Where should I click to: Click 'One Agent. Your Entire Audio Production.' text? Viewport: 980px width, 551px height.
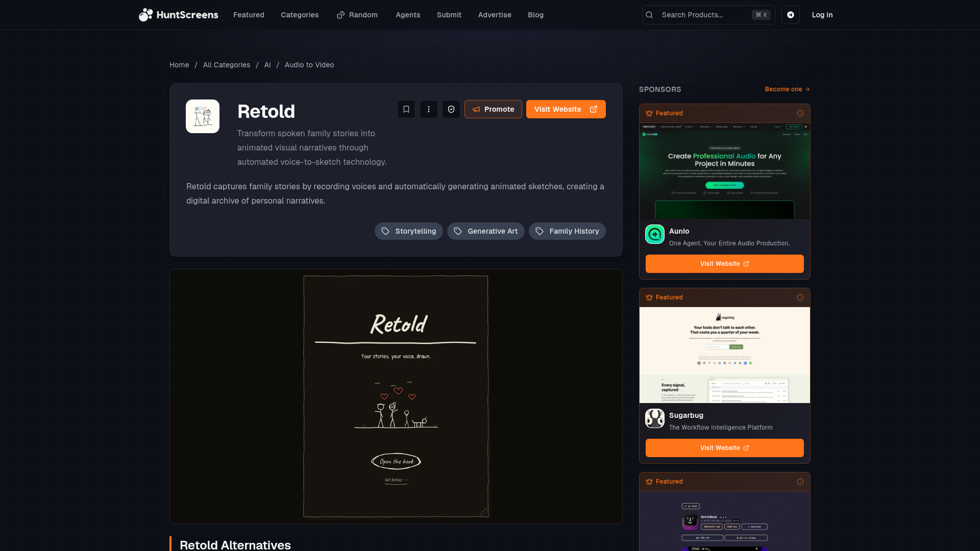point(729,243)
